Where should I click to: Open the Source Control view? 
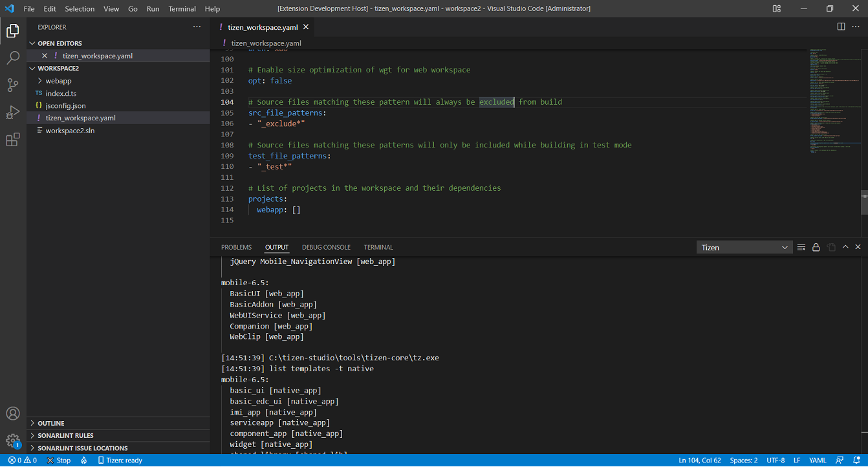[x=13, y=85]
